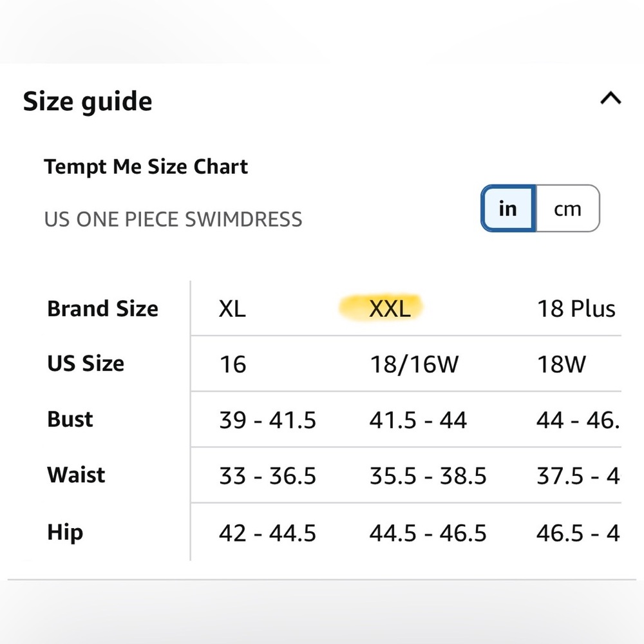644x644 pixels.
Task: Click the Brand Size row label
Action: tap(102, 308)
